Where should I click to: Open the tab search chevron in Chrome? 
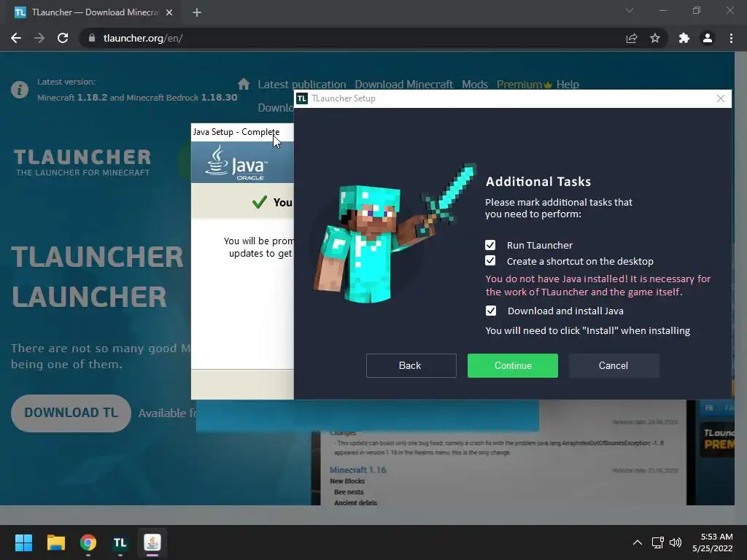click(x=630, y=10)
